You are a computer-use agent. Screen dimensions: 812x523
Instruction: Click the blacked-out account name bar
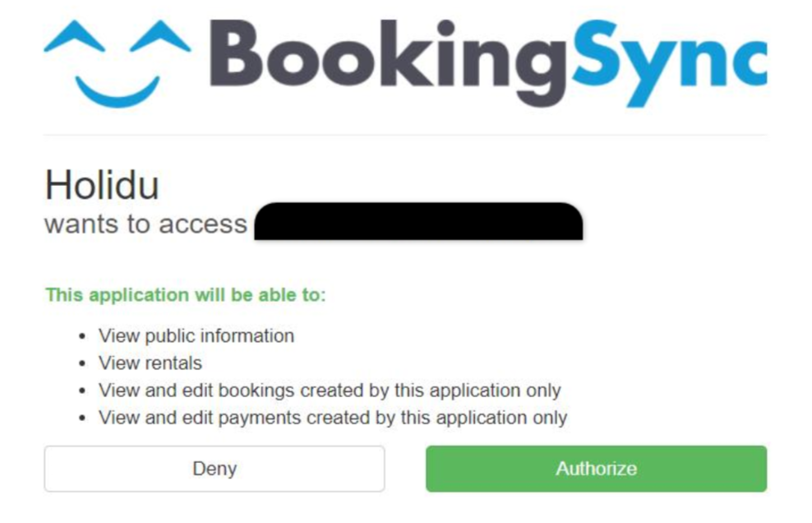[x=418, y=221]
